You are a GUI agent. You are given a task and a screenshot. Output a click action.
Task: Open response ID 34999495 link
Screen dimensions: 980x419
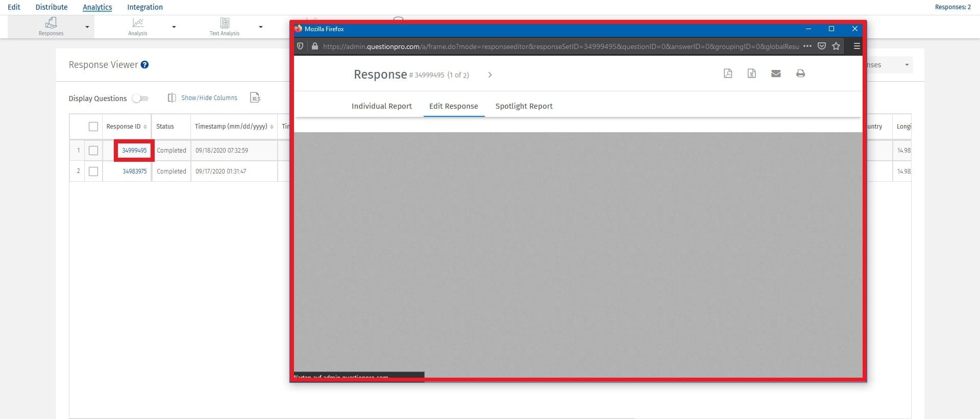[134, 151]
